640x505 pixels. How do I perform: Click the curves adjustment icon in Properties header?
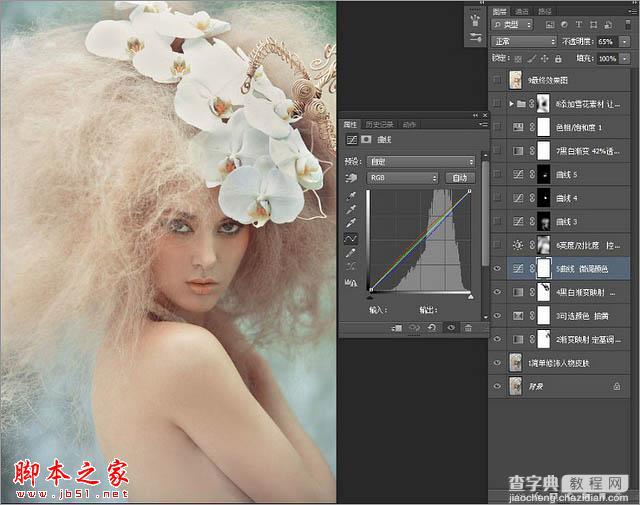click(x=351, y=140)
